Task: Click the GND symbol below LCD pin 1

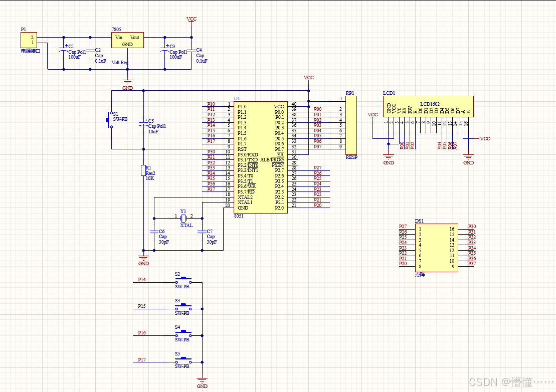Action: pos(389,159)
